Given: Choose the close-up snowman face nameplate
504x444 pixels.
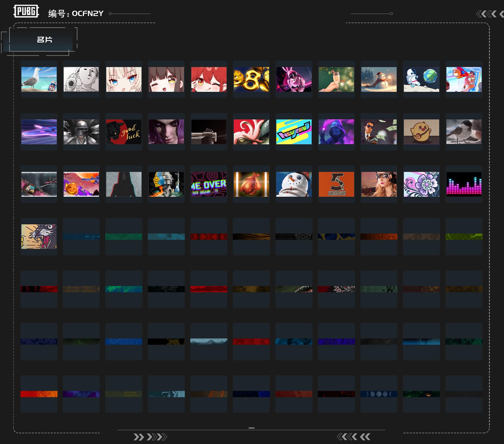Looking at the screenshot, I should click(x=294, y=184).
